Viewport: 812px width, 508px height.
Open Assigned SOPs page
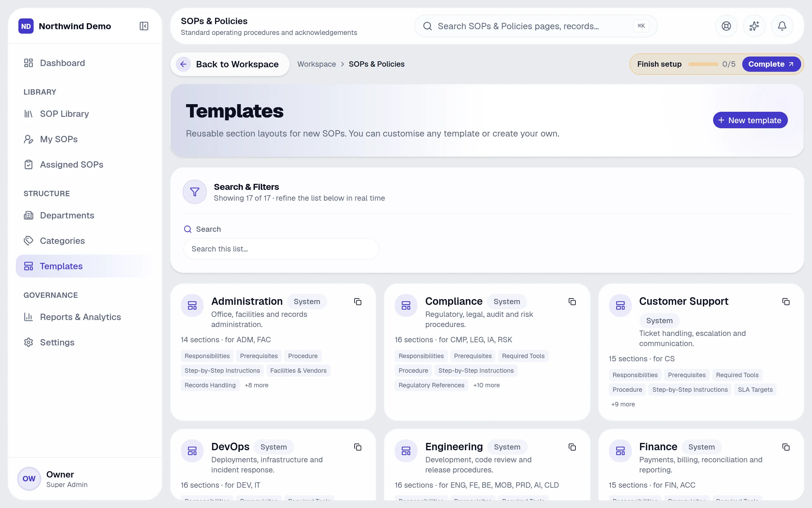pyautogui.click(x=85, y=165)
